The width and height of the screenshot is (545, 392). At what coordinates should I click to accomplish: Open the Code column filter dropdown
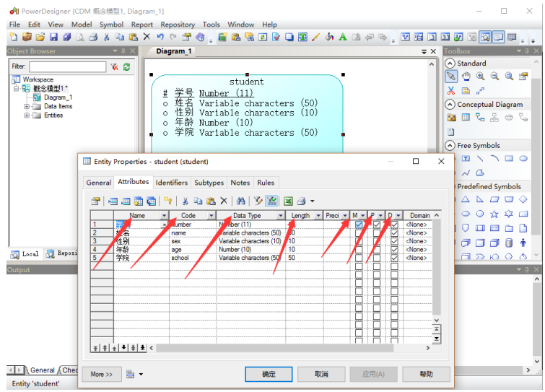tap(211, 215)
